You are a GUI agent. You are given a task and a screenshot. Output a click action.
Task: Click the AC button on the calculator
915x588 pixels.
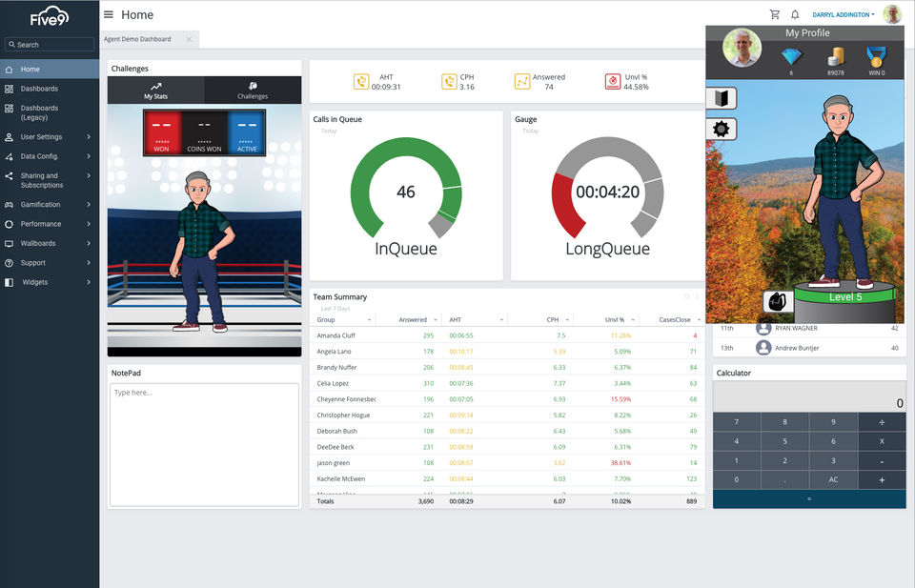click(833, 479)
